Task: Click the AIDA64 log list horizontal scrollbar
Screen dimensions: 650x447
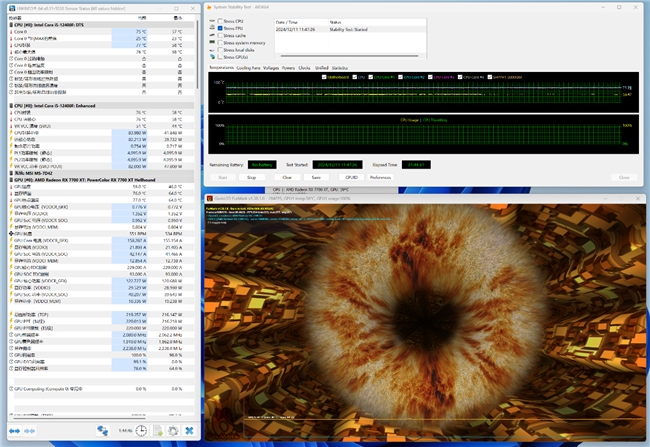Action: tap(349, 56)
